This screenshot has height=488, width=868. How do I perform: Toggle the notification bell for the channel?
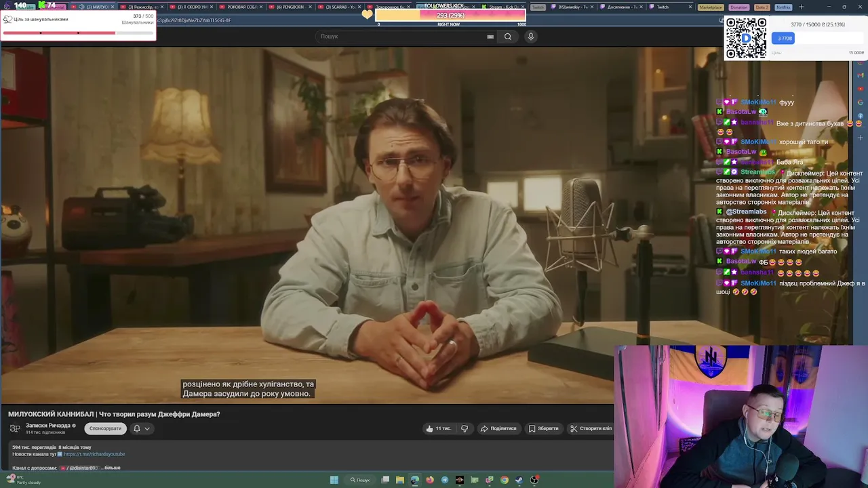click(x=136, y=428)
